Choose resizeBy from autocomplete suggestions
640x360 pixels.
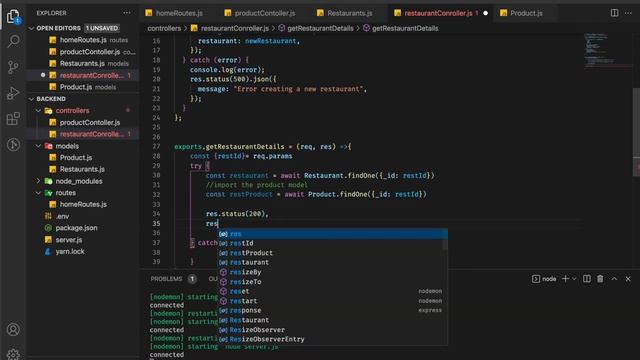(x=330, y=272)
